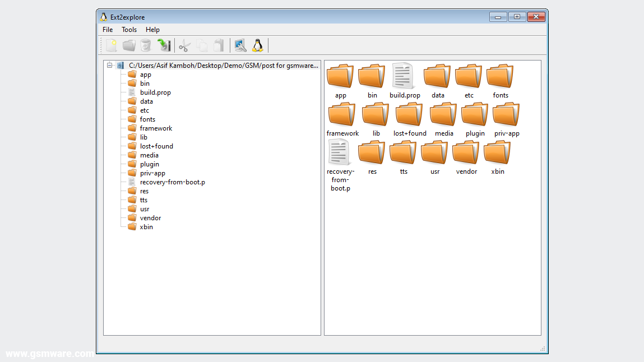
Task: Click the Tux penguin toolbar icon
Action: click(x=258, y=45)
